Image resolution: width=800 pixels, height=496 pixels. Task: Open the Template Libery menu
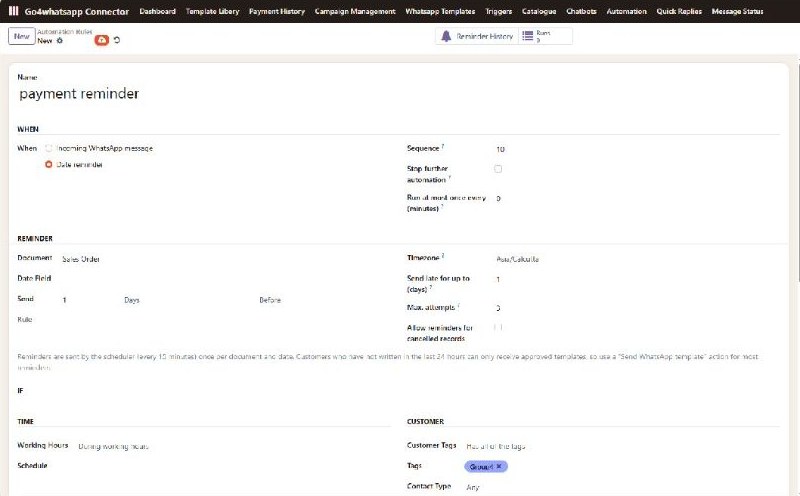212,11
